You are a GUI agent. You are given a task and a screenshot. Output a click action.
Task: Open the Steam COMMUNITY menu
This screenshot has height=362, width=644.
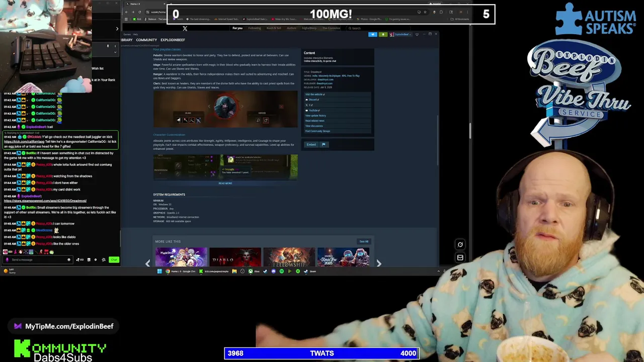click(146, 40)
